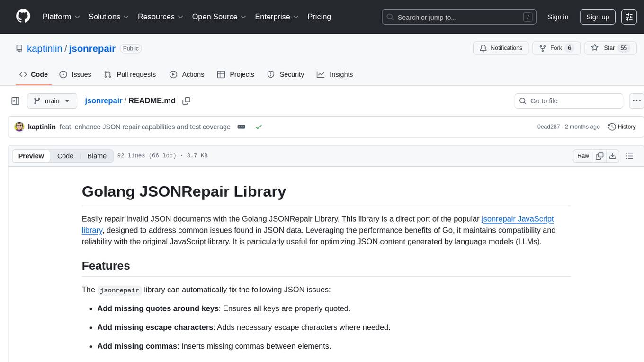
Task: Open the Actions tab
Action: [x=187, y=74]
